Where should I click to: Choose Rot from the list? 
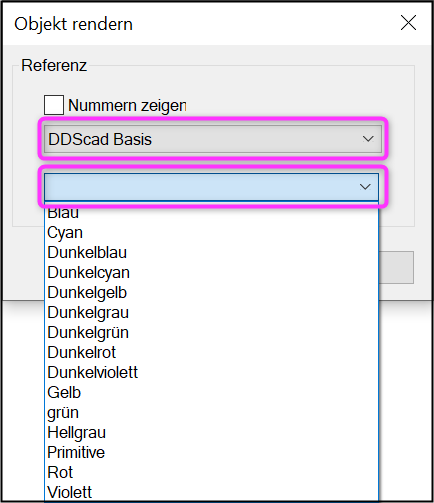pyautogui.click(x=212, y=472)
